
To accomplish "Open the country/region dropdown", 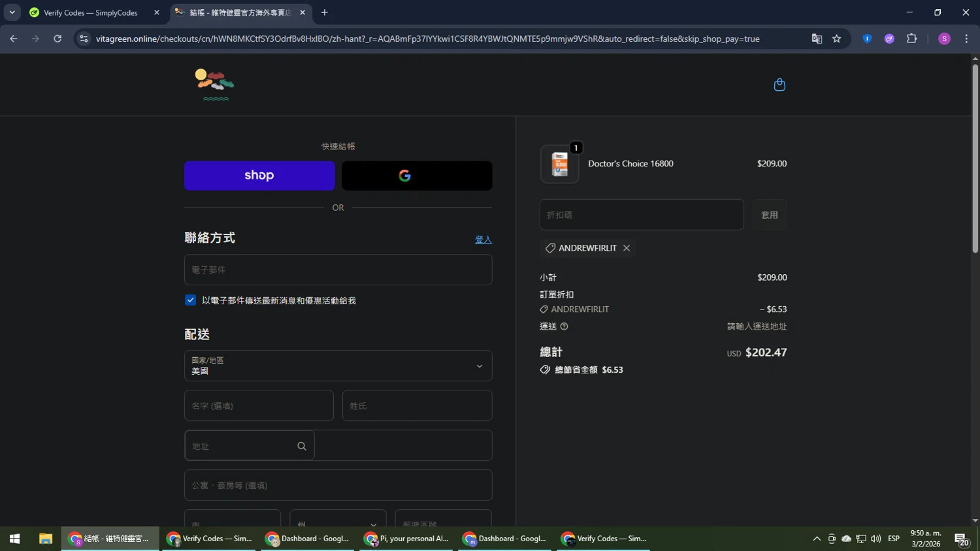I will tap(338, 366).
